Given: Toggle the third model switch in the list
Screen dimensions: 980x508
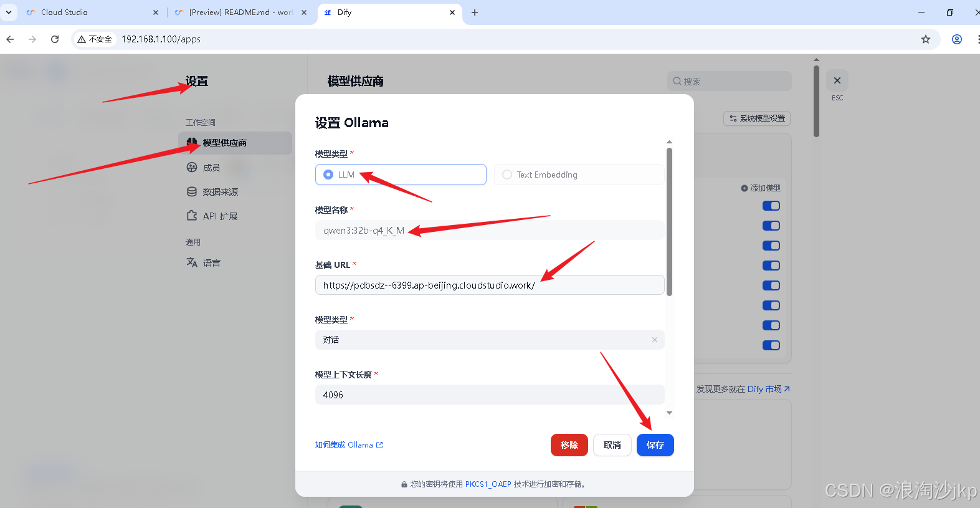Looking at the screenshot, I should tap(771, 246).
